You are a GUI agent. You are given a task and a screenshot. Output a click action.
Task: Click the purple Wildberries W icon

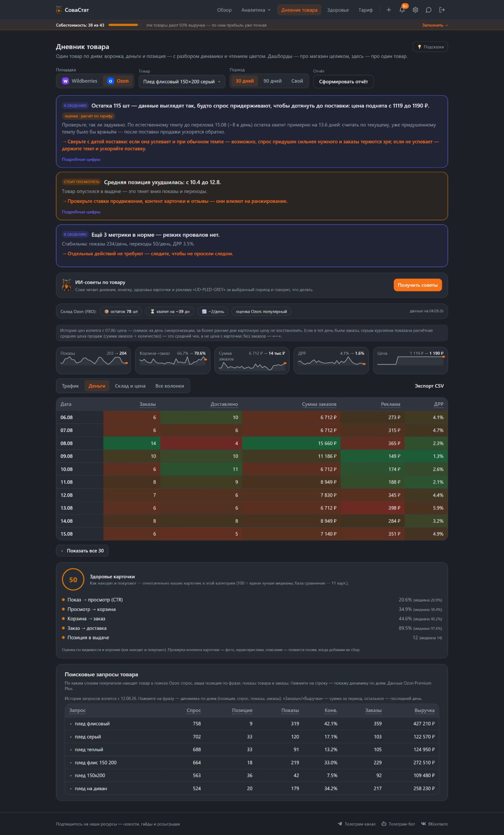(65, 81)
